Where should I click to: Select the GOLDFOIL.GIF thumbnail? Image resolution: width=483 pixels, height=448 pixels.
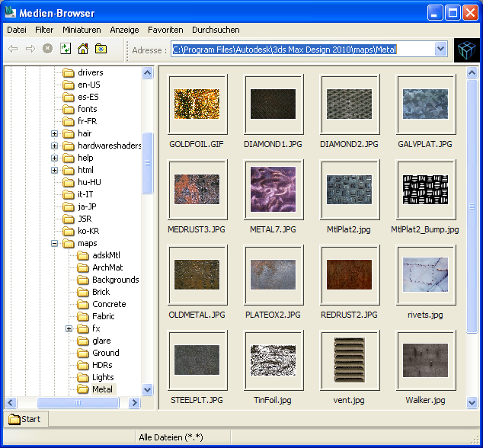pyautogui.click(x=197, y=104)
